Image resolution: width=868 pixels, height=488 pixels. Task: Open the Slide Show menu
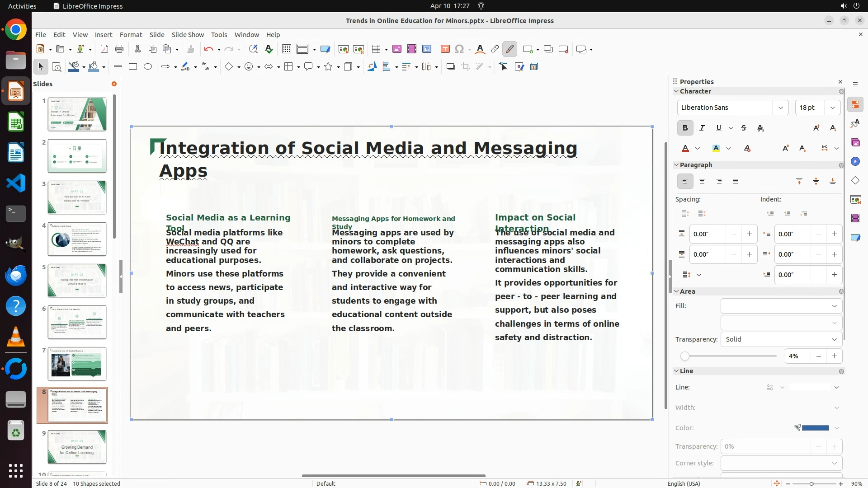tap(188, 35)
